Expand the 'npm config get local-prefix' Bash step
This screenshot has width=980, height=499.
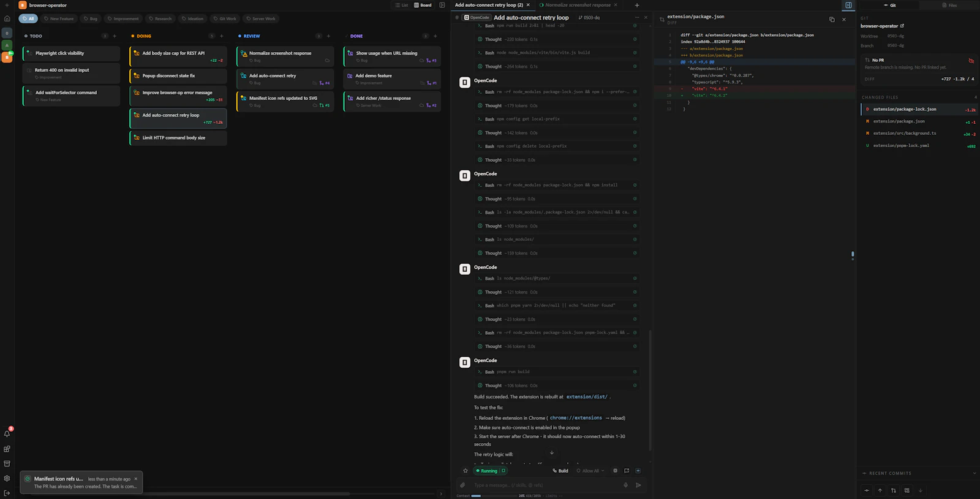point(557,119)
